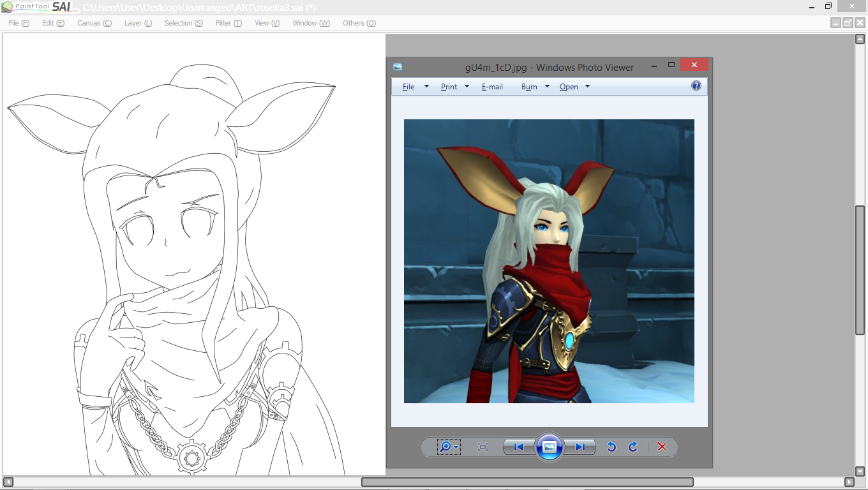Minimize the SAI document window

[835, 23]
